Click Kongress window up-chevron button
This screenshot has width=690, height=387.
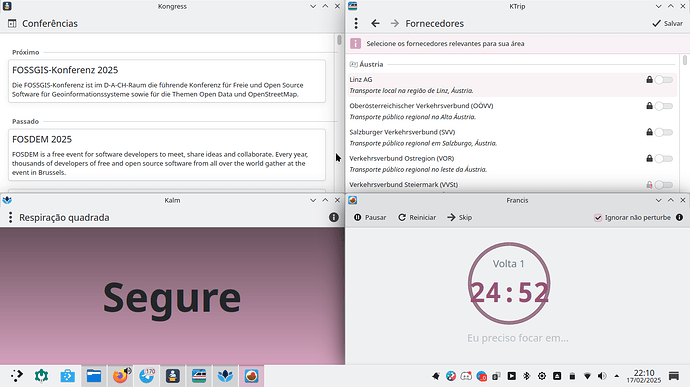[325, 6]
